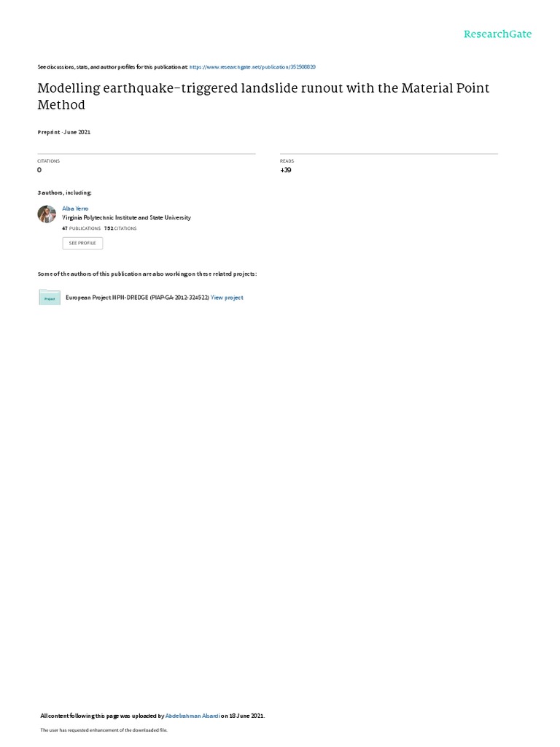Click the ResearchGate logo

(497, 34)
